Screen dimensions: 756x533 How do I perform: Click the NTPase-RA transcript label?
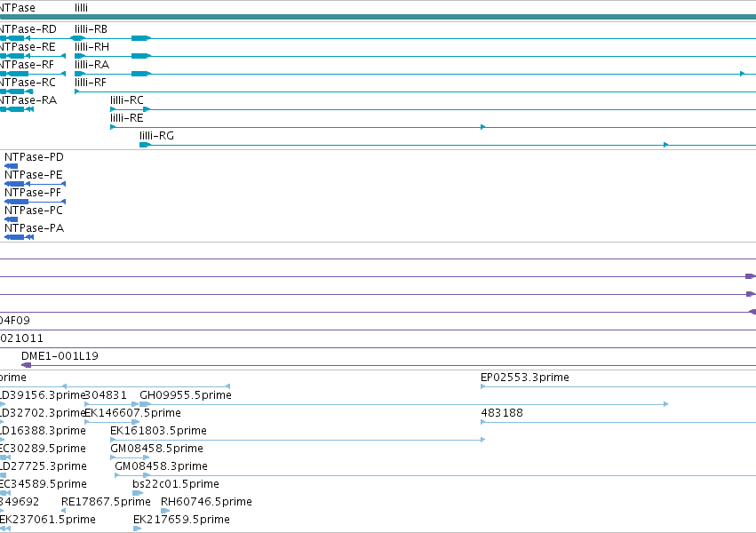28,100
